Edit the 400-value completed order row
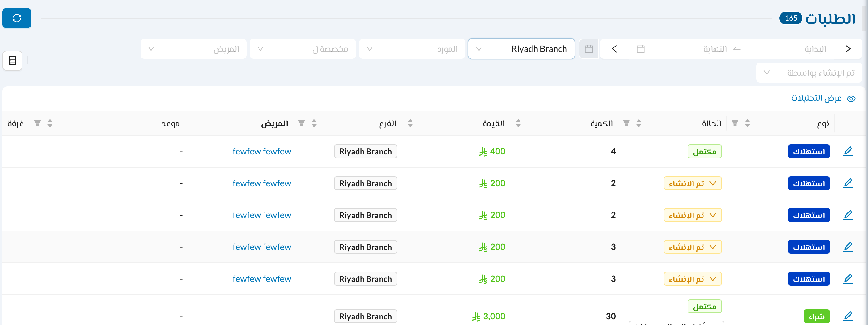 (848, 151)
